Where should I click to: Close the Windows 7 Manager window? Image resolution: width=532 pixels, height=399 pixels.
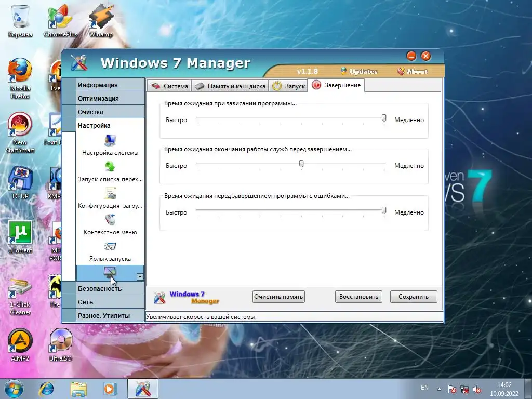(426, 56)
